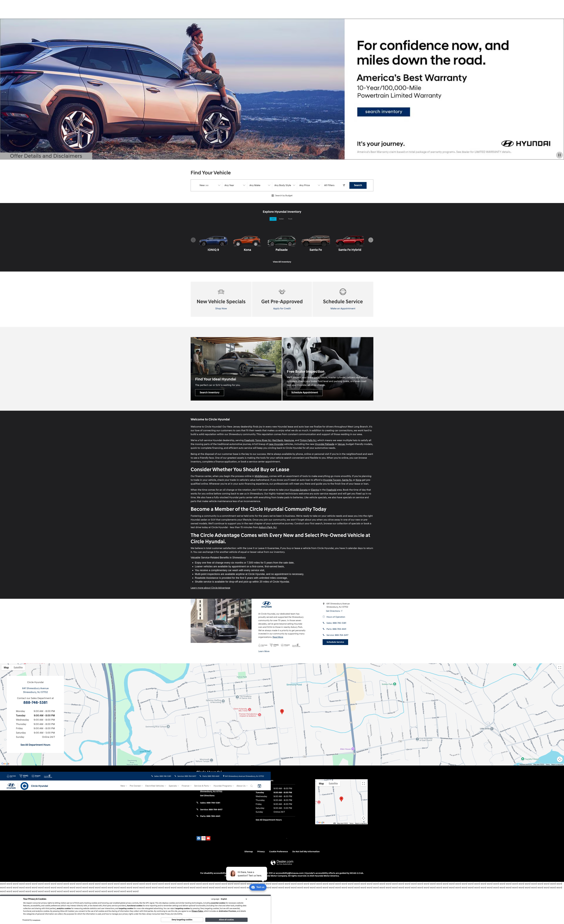Select Map view on small footer map
Image resolution: width=564 pixels, height=924 pixels.
pos(321,783)
